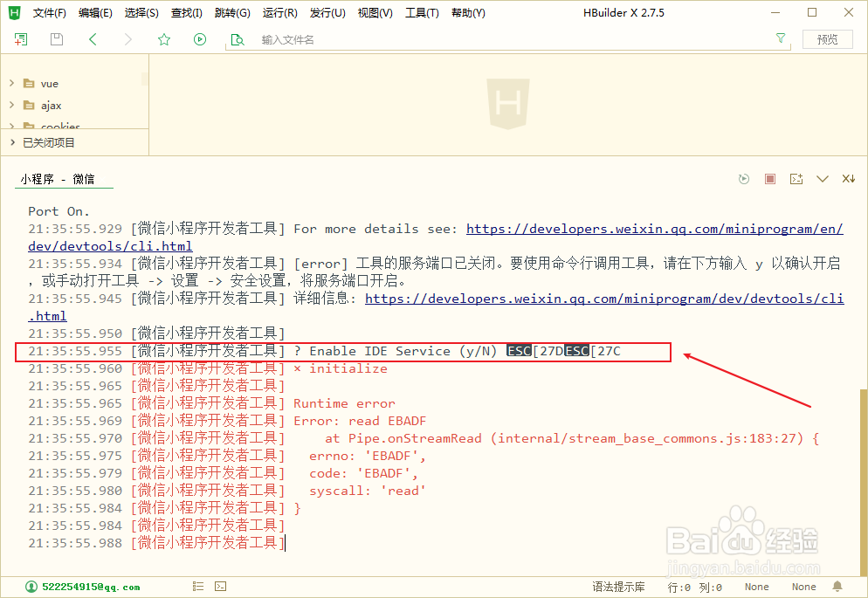Click the 行:0 列:0 position indicator
868x598 pixels.
(x=695, y=587)
